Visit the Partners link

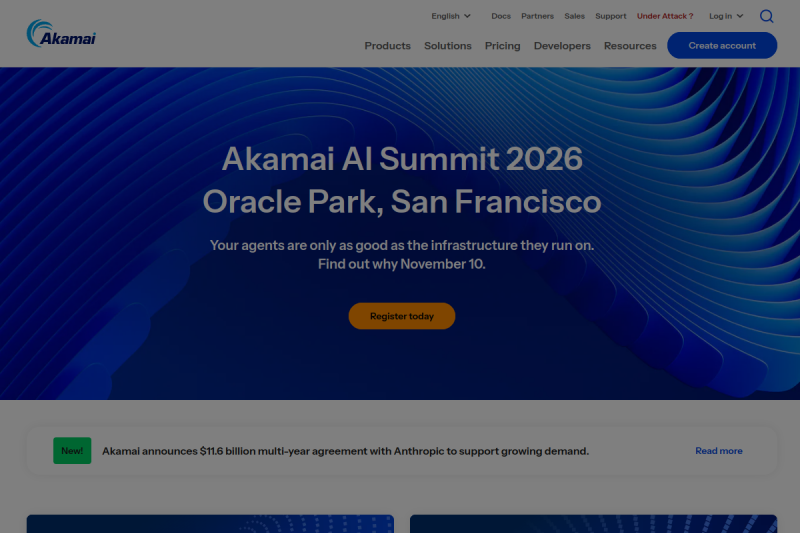537,16
